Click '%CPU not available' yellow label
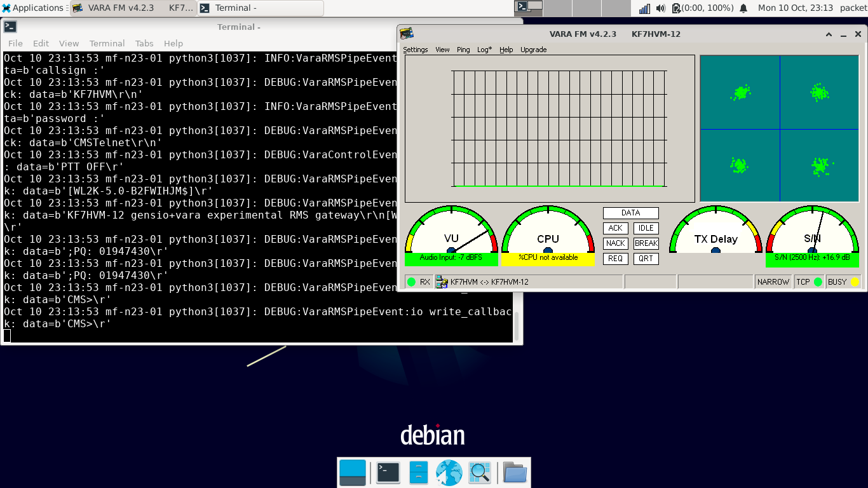This screenshot has height=488, width=868. click(548, 258)
